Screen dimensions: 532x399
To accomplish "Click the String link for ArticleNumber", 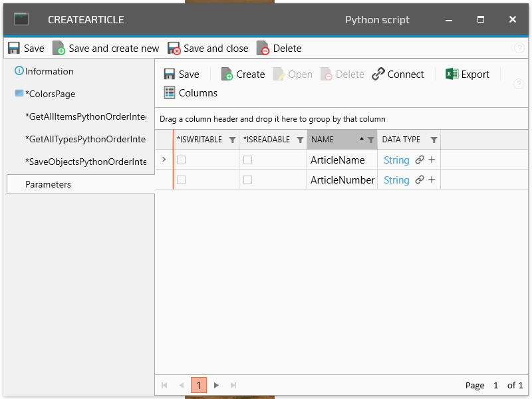I will point(396,180).
